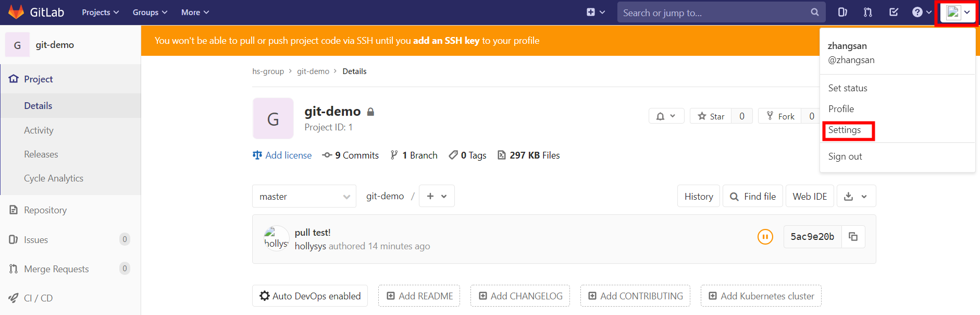Open the plus add-file dropdown
The image size is (980, 315).
(437, 196)
